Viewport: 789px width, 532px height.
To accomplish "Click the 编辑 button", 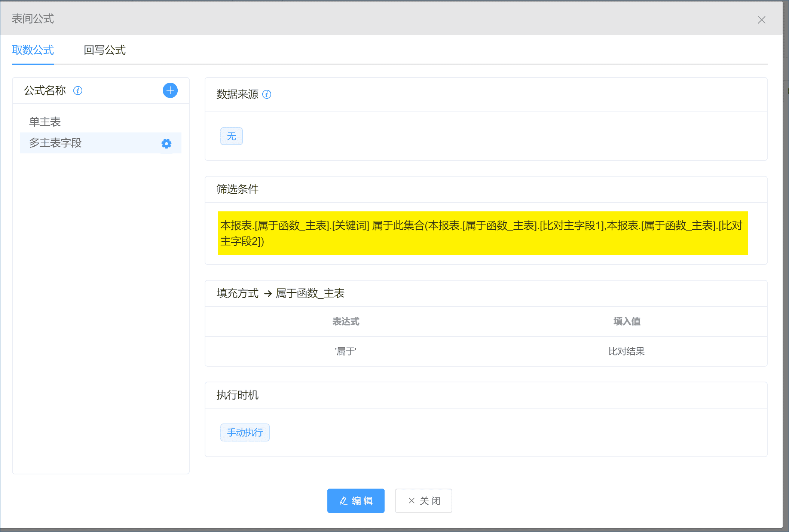I will point(356,501).
